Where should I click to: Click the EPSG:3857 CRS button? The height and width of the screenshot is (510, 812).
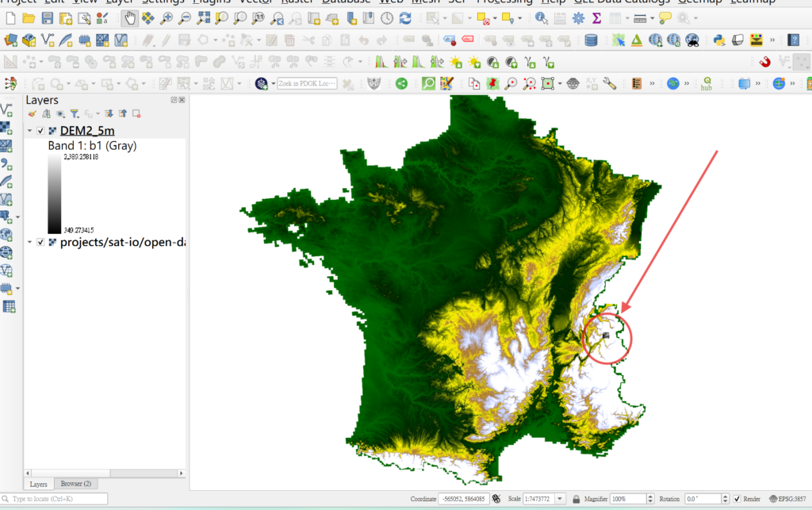(788, 499)
